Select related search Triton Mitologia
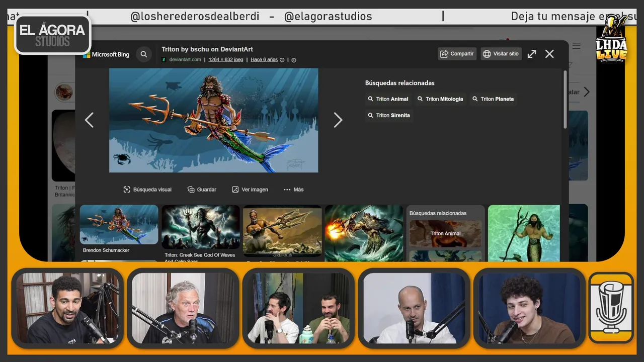 pos(440,99)
